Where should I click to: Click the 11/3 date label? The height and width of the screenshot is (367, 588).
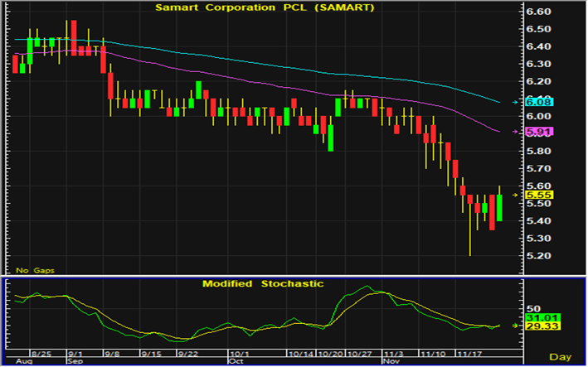394,354
